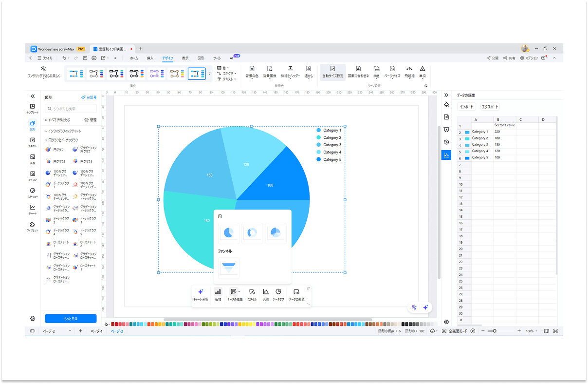The width and height of the screenshot is (588, 384).
Task: Switch to the 挿入 ribbon tab
Action: (150, 58)
